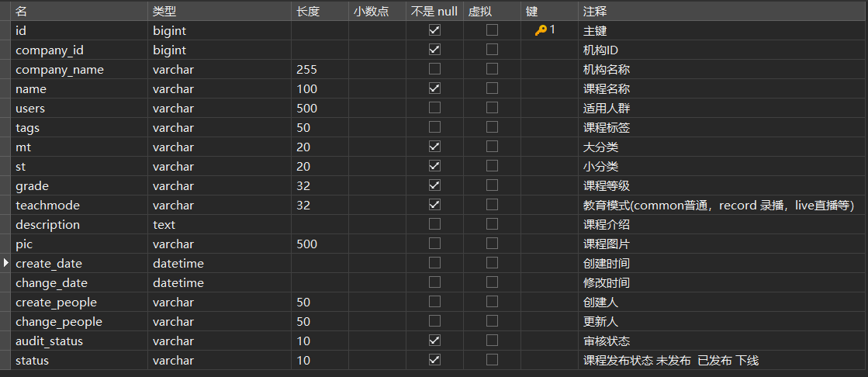
Task: Click the comment 审核状态
Action: coord(607,341)
